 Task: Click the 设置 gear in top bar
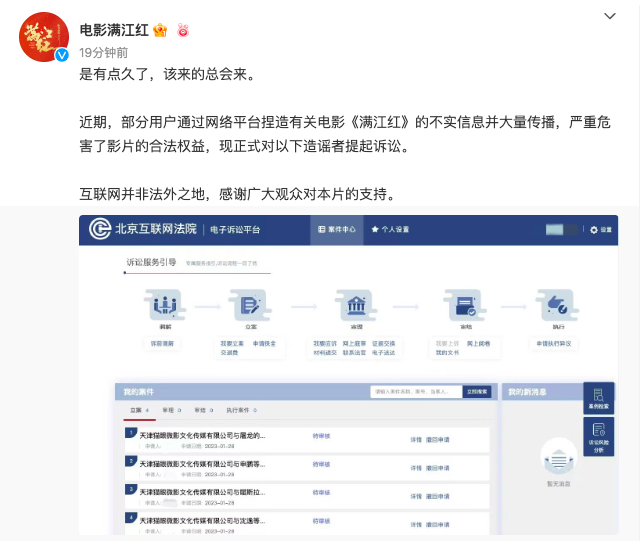600,229
